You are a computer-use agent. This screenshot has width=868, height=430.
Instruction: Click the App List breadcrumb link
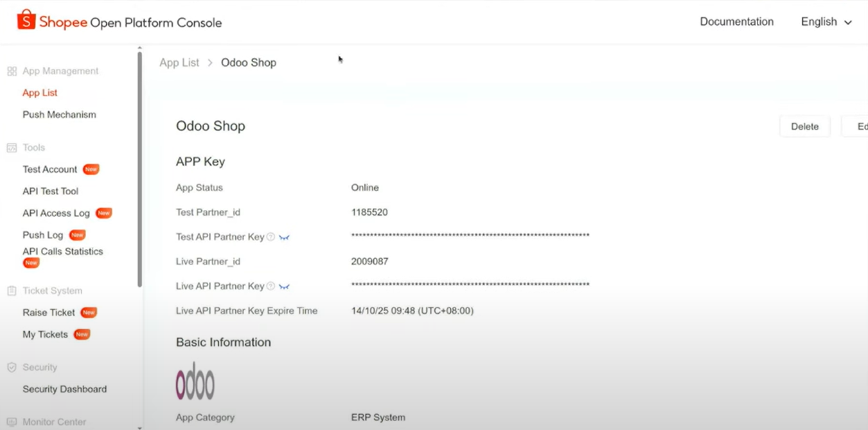tap(179, 63)
